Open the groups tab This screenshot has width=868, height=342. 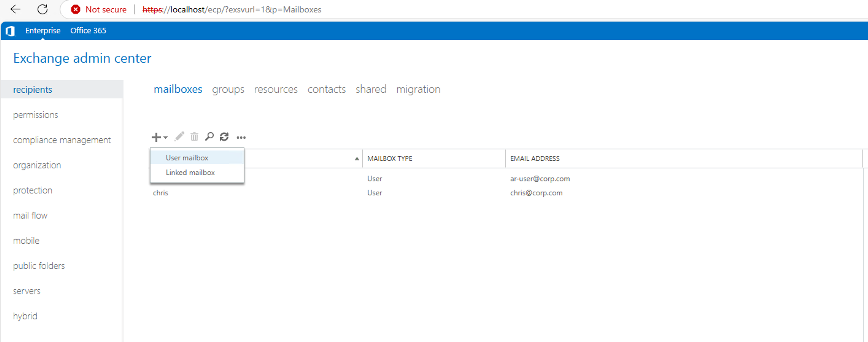228,89
